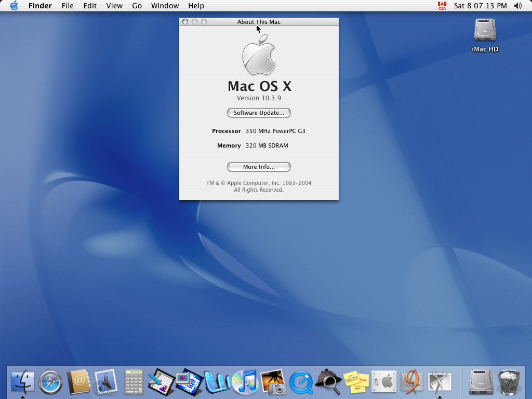
Task: Close the About This Mac window
Action: click(185, 22)
